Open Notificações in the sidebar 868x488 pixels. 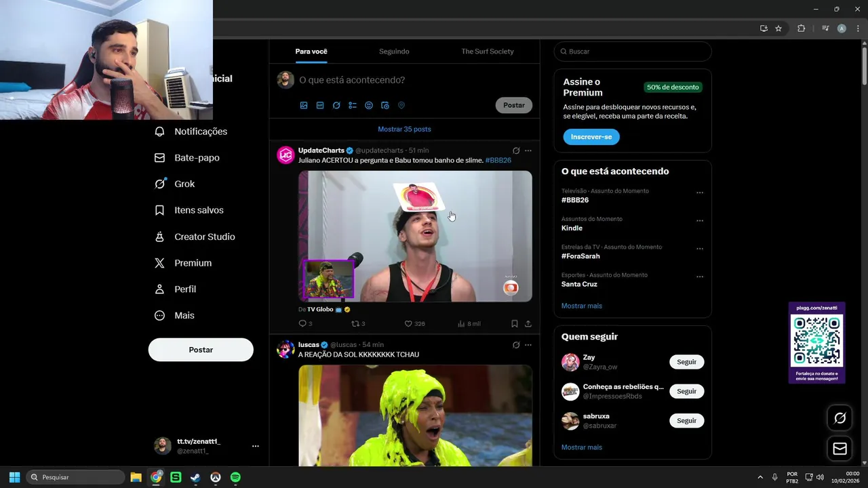(191, 131)
